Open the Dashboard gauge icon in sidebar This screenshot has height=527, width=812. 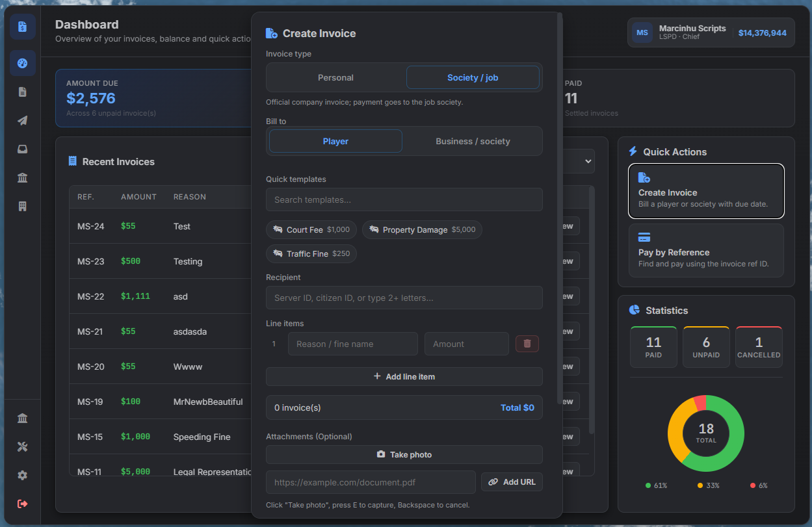click(23, 63)
